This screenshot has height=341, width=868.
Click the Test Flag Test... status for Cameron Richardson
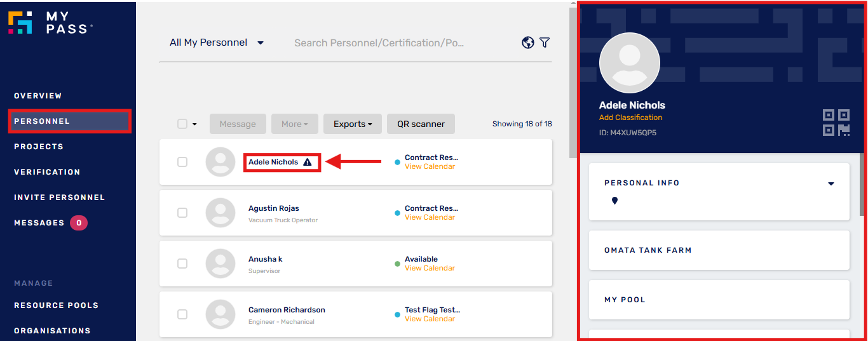(432, 310)
